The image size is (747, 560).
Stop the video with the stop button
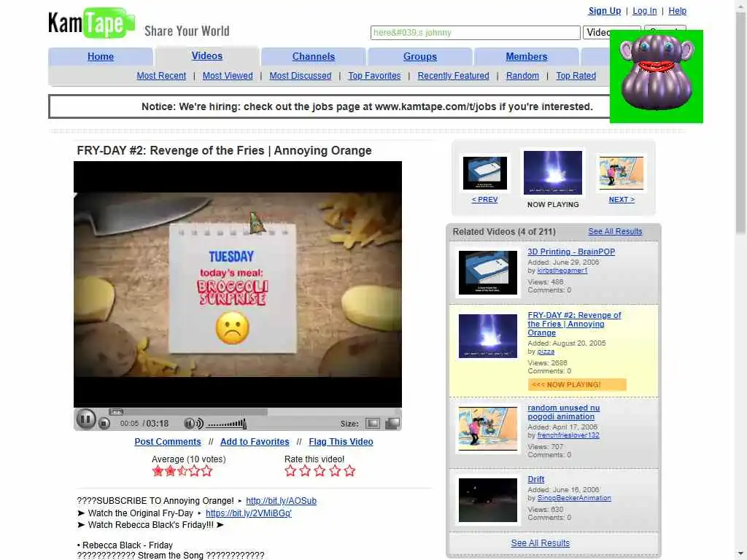point(104,424)
